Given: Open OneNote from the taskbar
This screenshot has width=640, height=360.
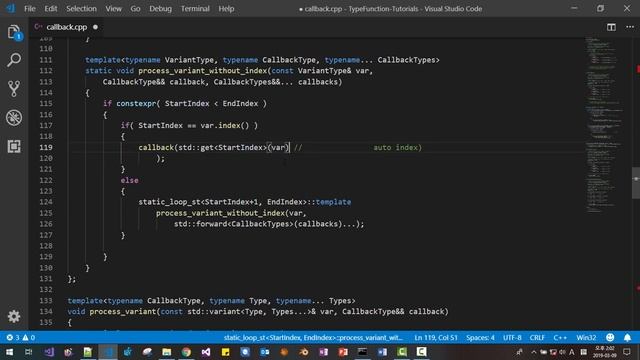Looking at the screenshot, I should pyautogui.click(x=323, y=352).
